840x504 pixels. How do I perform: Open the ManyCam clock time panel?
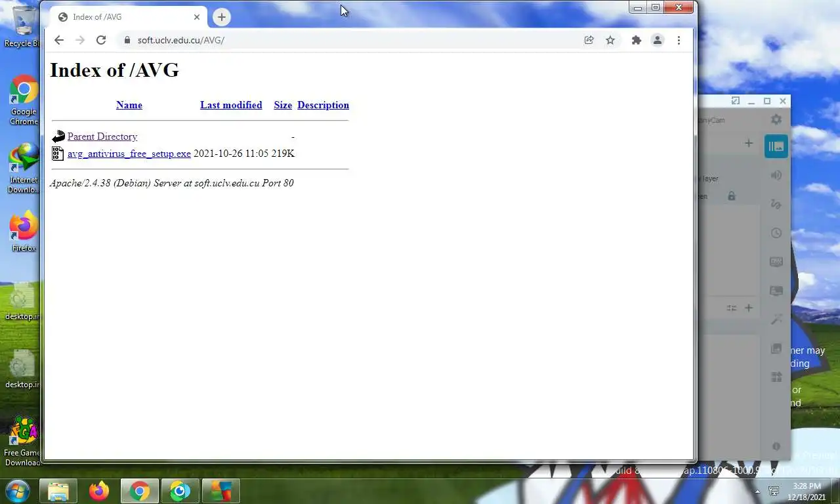pyautogui.click(x=776, y=233)
